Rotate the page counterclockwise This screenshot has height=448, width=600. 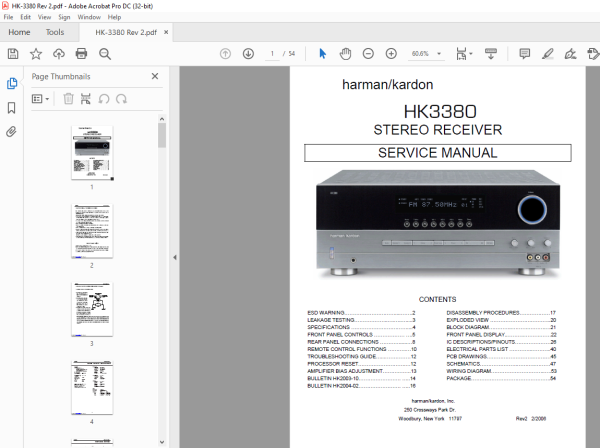coord(104,99)
